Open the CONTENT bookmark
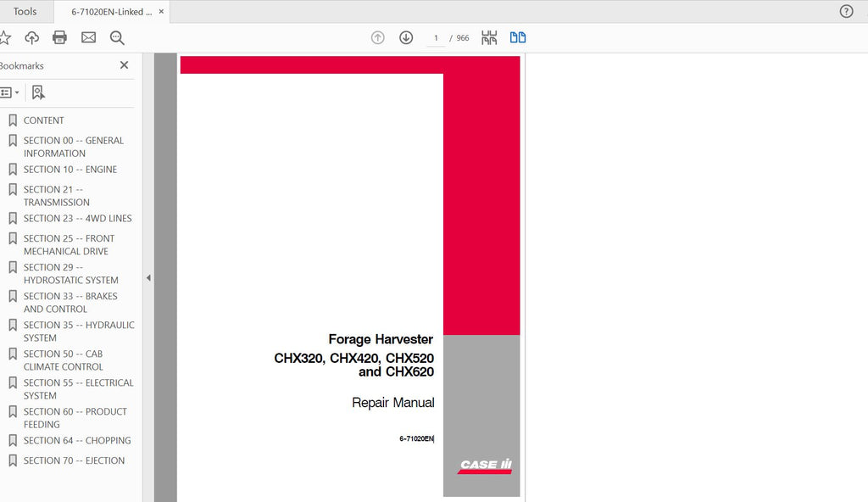The image size is (868, 502). point(44,120)
